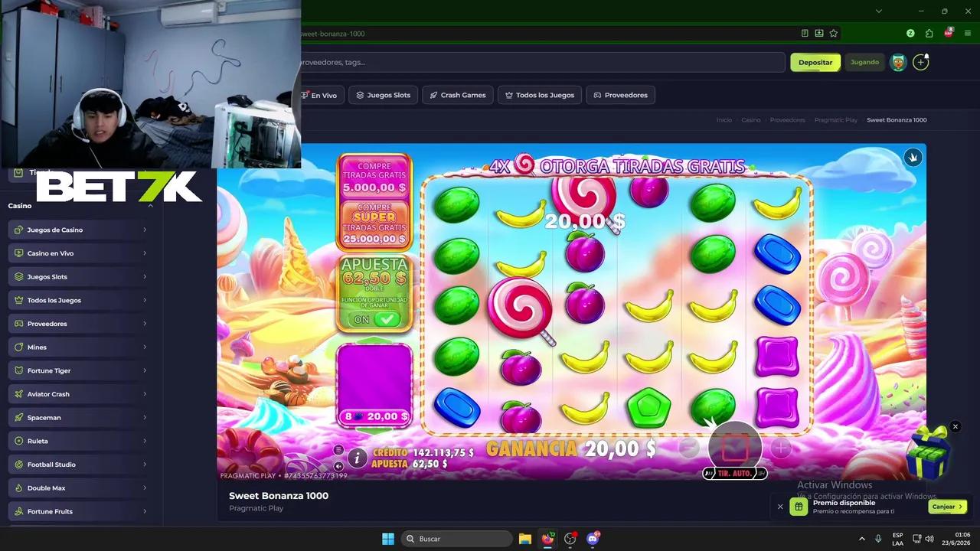This screenshot has width=980, height=551.
Task: Open the red adblock extension icon
Action: 949,33
